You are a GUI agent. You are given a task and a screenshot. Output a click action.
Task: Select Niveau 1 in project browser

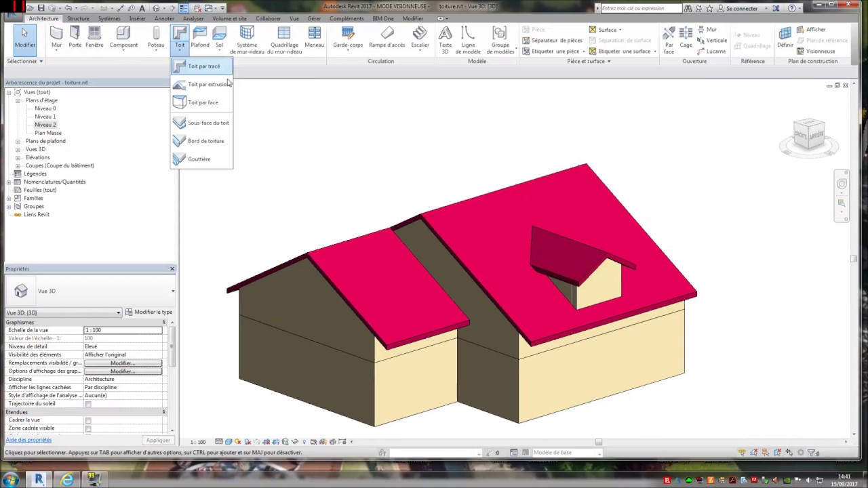coord(45,117)
